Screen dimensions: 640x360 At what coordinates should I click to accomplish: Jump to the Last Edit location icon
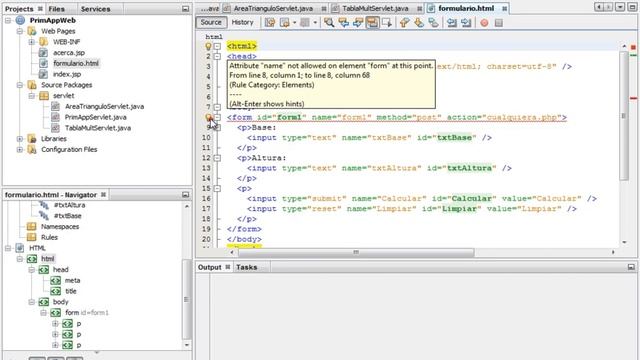[x=269, y=22]
